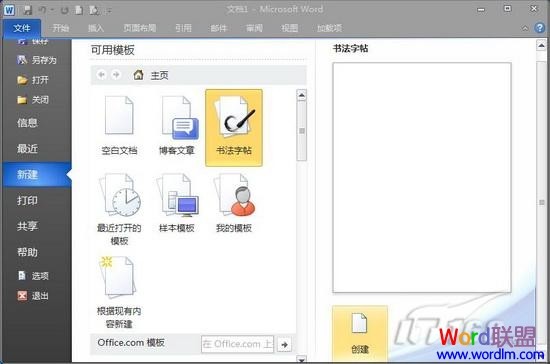Open 共享 Share section in sidebar
This screenshot has height=364, width=550.
click(27, 226)
